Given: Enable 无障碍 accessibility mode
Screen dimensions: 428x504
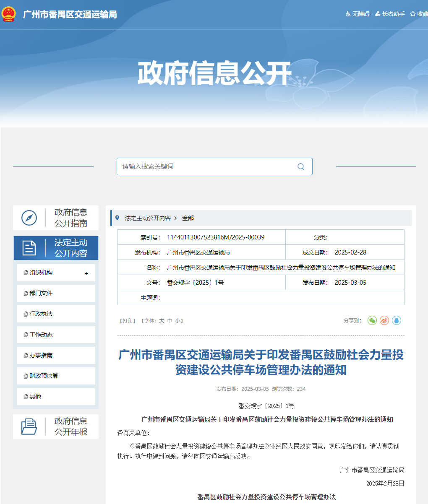Looking at the screenshot, I should coord(358,14).
